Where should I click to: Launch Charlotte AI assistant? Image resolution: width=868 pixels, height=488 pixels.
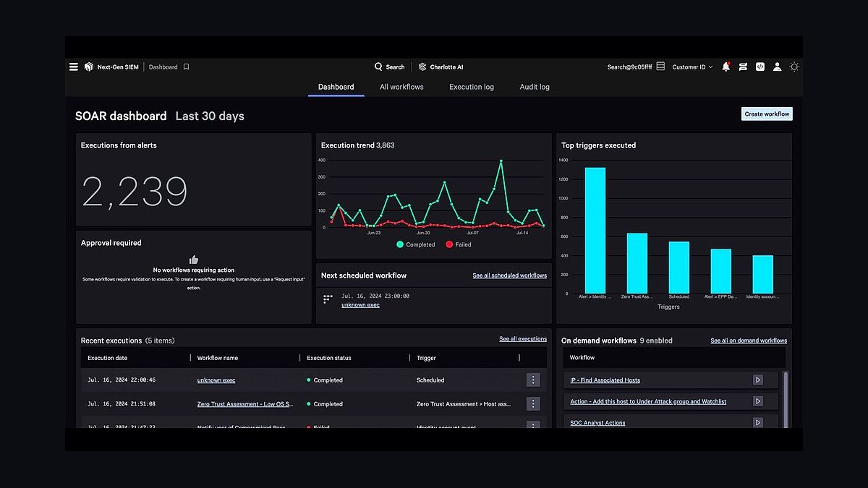click(441, 67)
